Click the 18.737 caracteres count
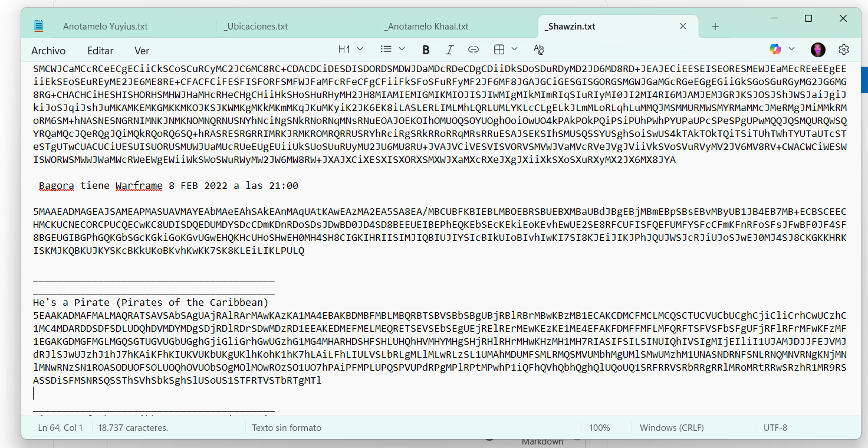The width and height of the screenshot is (868, 448). (133, 427)
